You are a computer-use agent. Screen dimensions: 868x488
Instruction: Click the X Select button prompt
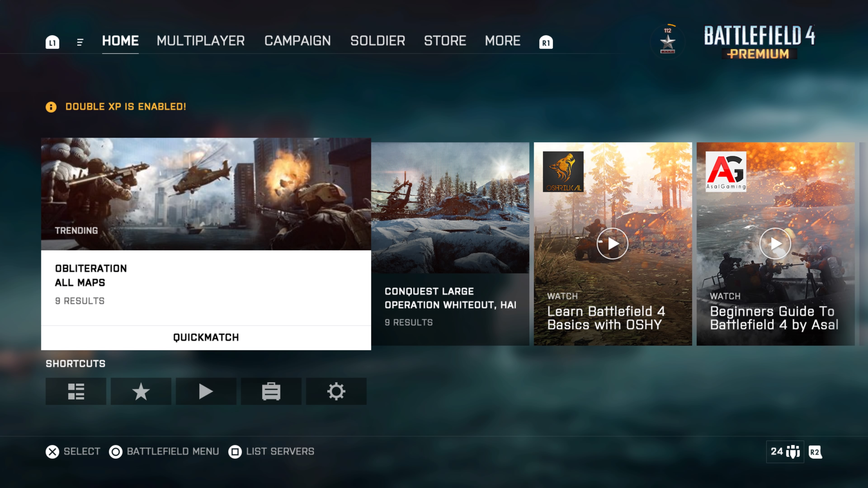(52, 452)
